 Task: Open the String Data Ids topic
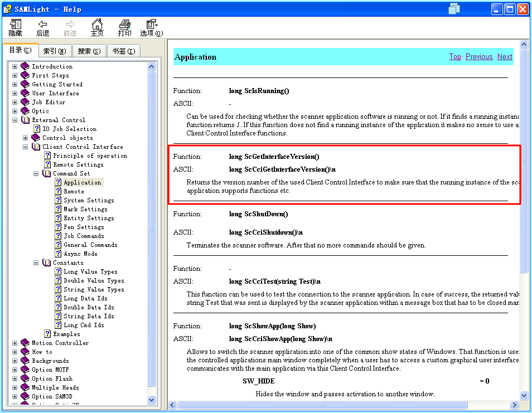(89, 315)
